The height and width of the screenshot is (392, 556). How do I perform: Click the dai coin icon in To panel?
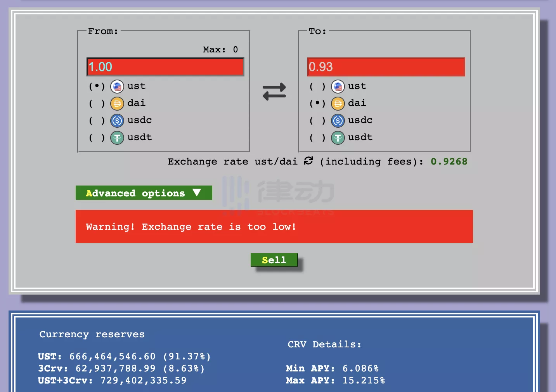[x=338, y=104]
